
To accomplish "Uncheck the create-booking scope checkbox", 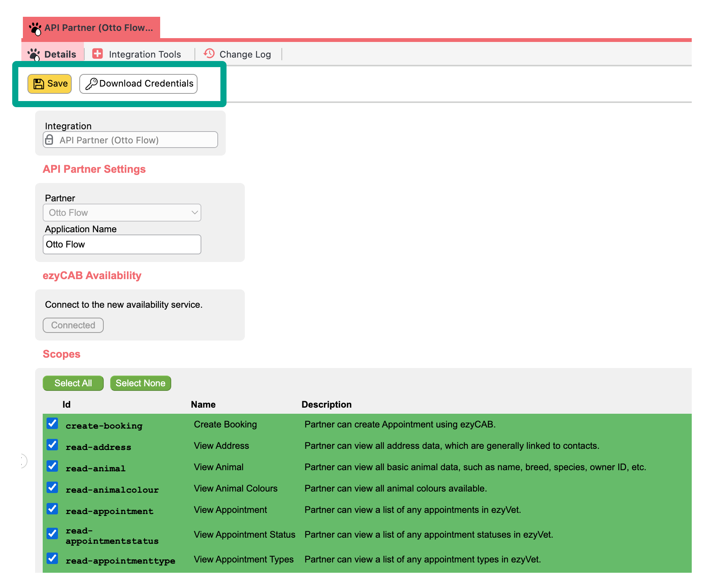I will 52,424.
